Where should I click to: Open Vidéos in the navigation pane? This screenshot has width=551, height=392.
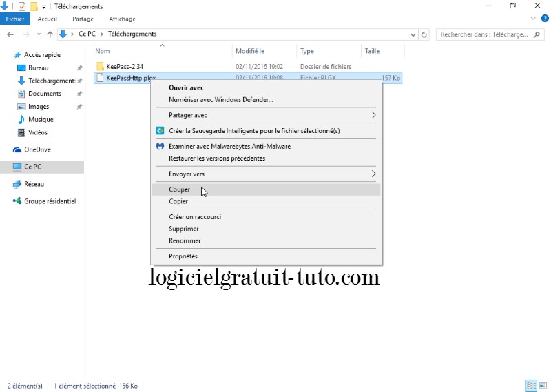coord(38,132)
